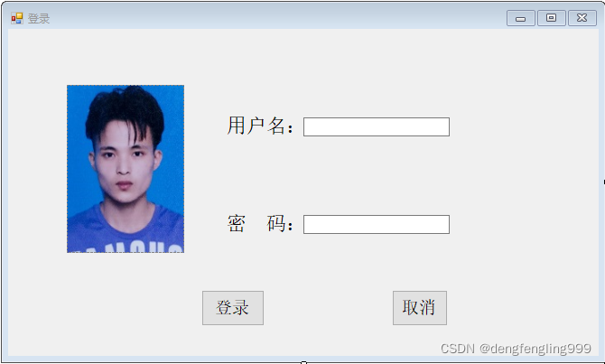Select the 用户名: label

pyautogui.click(x=260, y=126)
